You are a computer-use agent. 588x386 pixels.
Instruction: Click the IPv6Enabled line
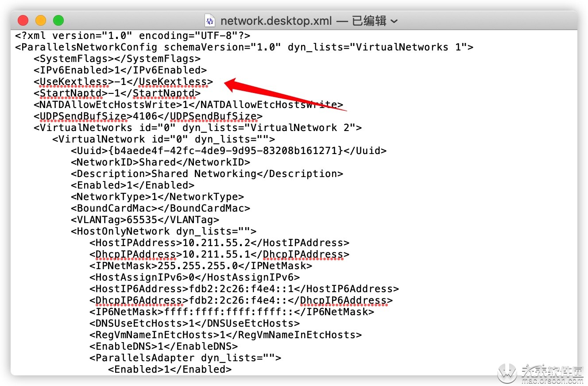(120, 70)
